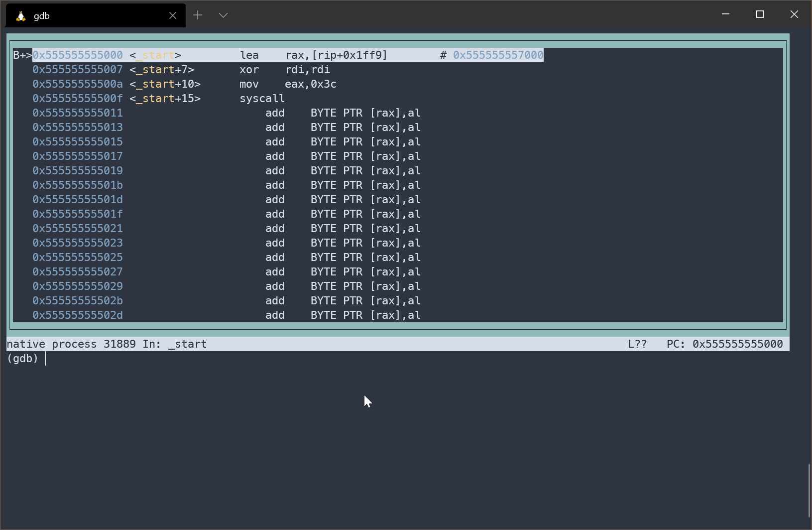812x530 pixels.
Task: Expand the new tab profile dropdown
Action: click(x=223, y=15)
